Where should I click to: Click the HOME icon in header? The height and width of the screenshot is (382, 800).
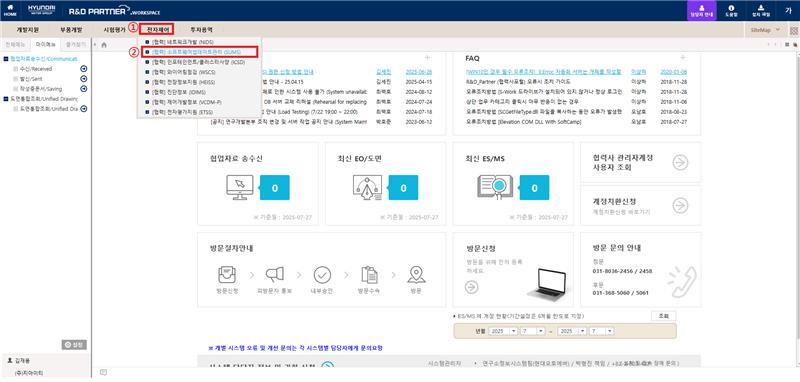point(10,10)
